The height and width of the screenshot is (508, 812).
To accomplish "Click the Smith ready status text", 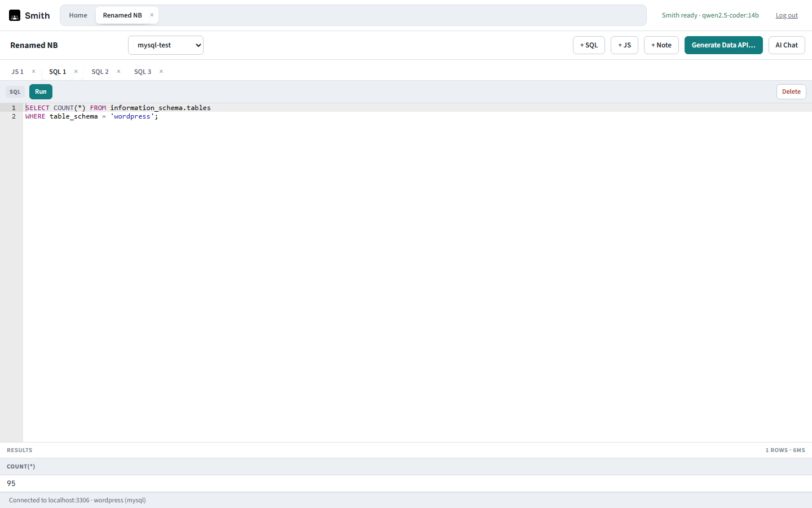I will (710, 15).
